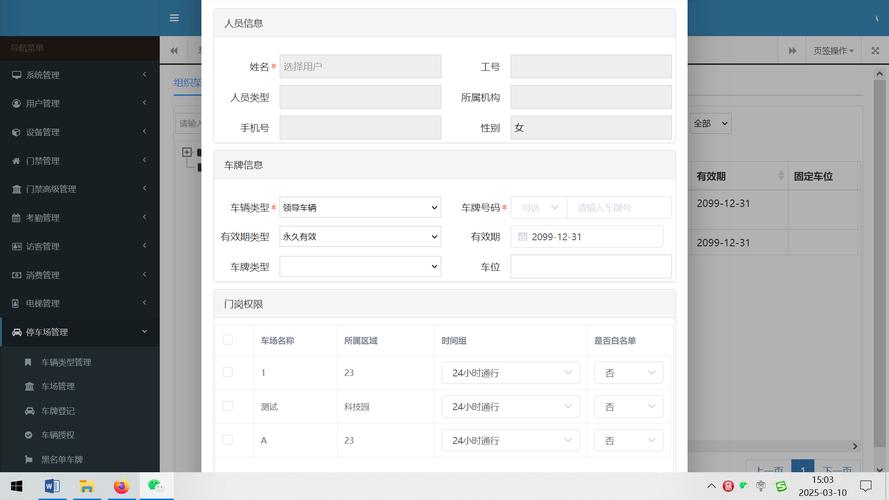This screenshot has height=500, width=889.
Task: Click the tab scroll-left double arrow
Action: click(174, 50)
